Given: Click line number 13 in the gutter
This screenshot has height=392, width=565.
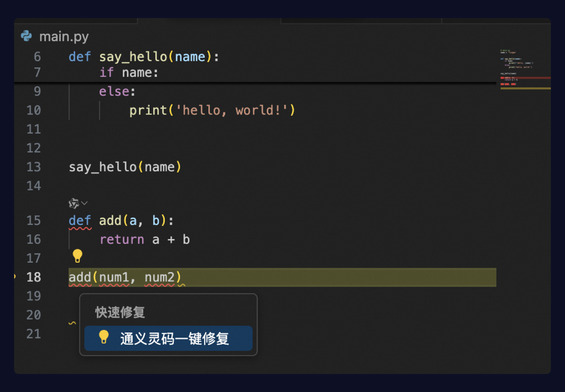Looking at the screenshot, I should 34,167.
